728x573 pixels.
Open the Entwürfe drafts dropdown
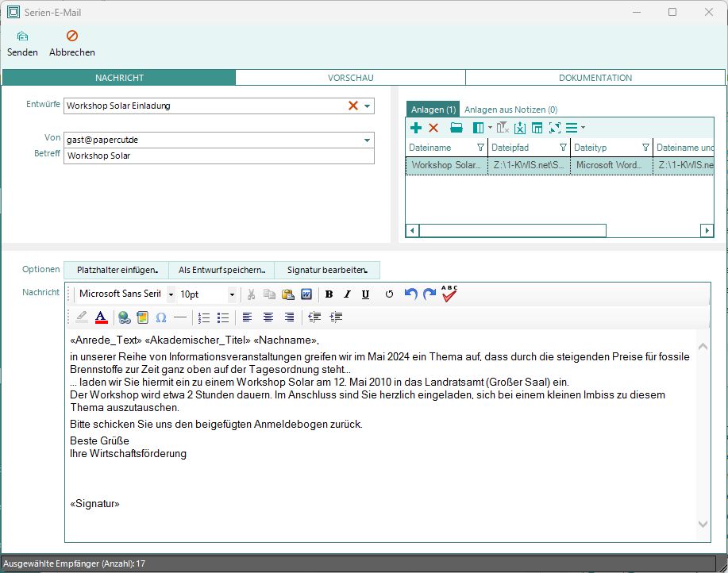click(367, 106)
